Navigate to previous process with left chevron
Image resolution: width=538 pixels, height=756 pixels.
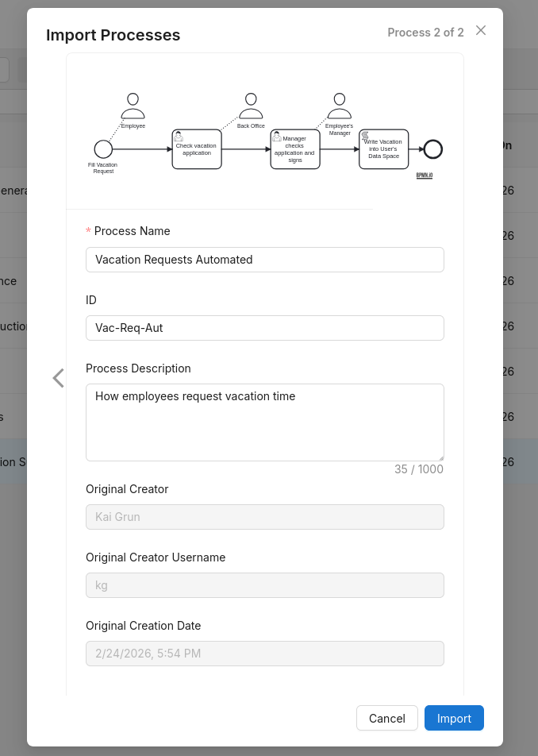(58, 377)
